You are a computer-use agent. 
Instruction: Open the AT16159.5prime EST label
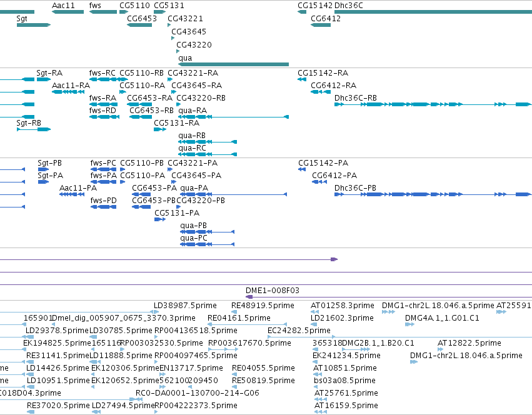(346, 406)
